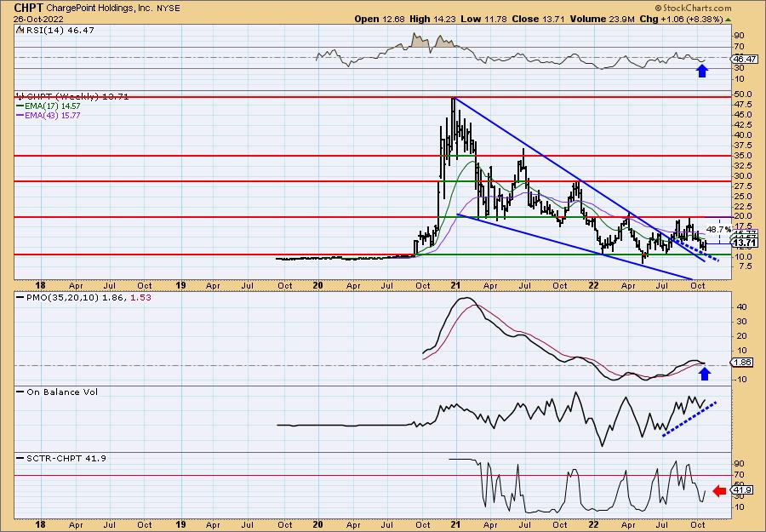Click the Close 13.71 header value
Screen dimensions: 766x532
point(539,19)
